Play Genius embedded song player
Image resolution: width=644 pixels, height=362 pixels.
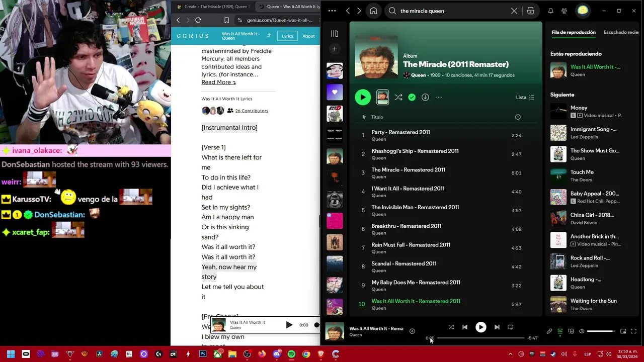(x=289, y=325)
